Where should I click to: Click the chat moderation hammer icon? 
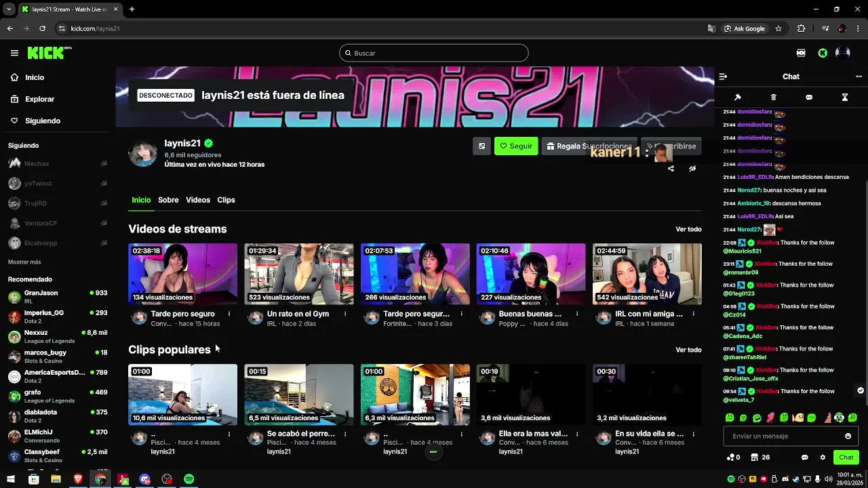point(738,98)
